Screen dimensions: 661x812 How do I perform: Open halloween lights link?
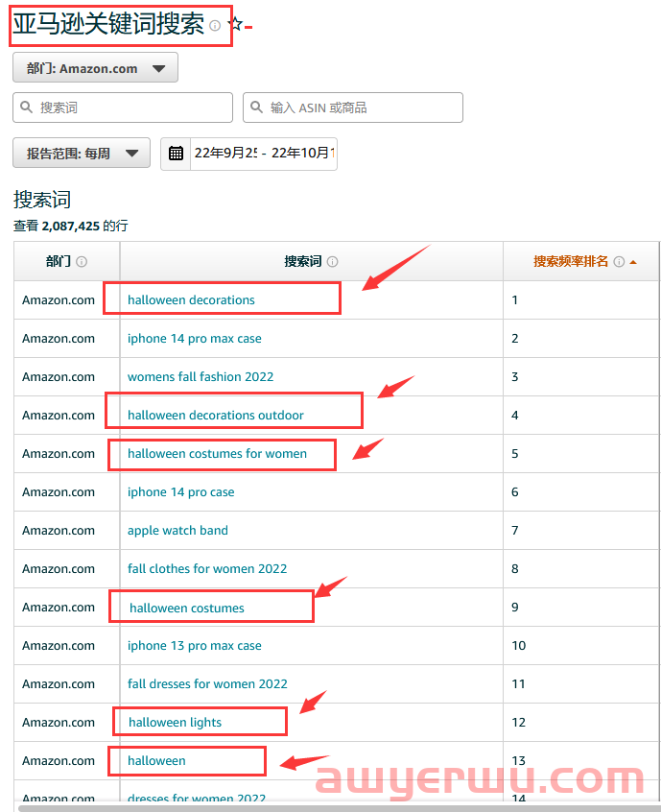click(175, 723)
